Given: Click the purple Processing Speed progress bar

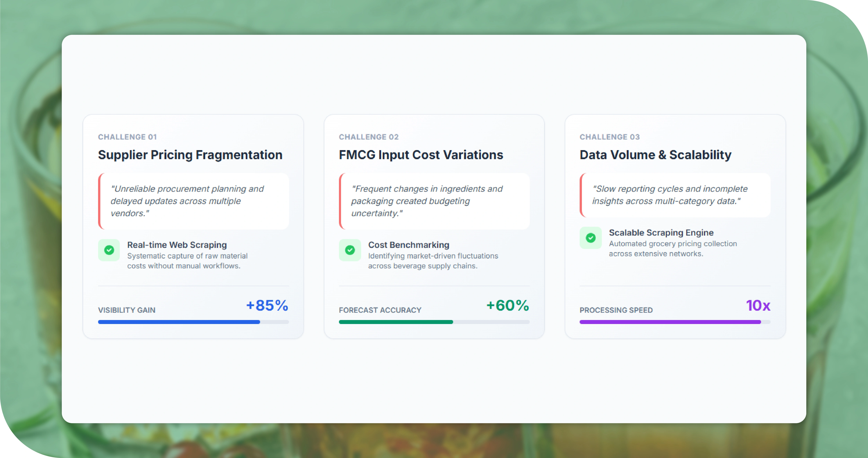Looking at the screenshot, I should coord(675,322).
